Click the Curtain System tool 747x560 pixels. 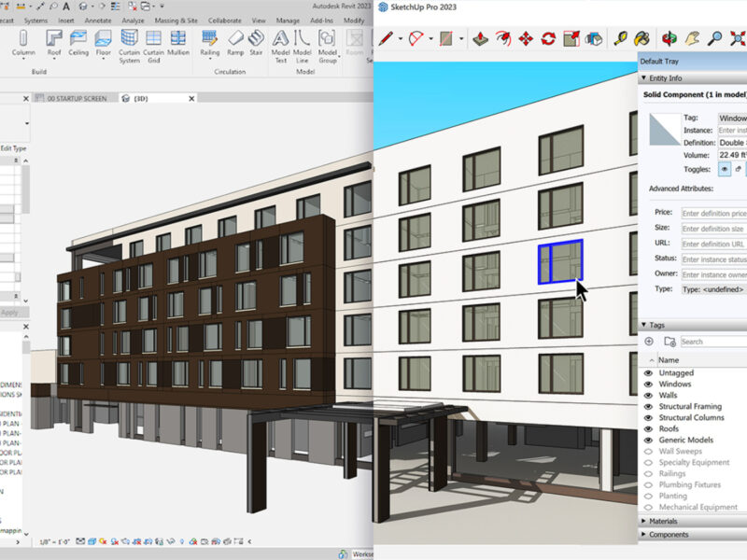coord(129,42)
